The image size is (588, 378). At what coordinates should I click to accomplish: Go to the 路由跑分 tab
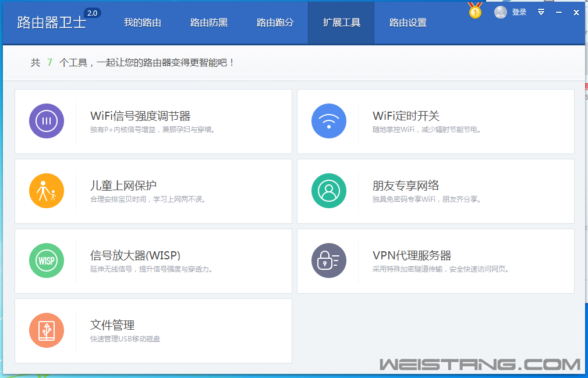pyautogui.click(x=275, y=23)
